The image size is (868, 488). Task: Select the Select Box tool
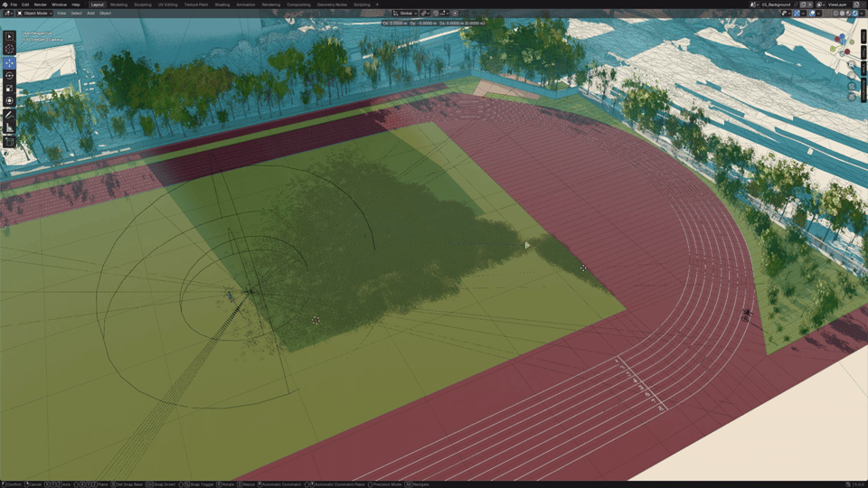pos(9,36)
